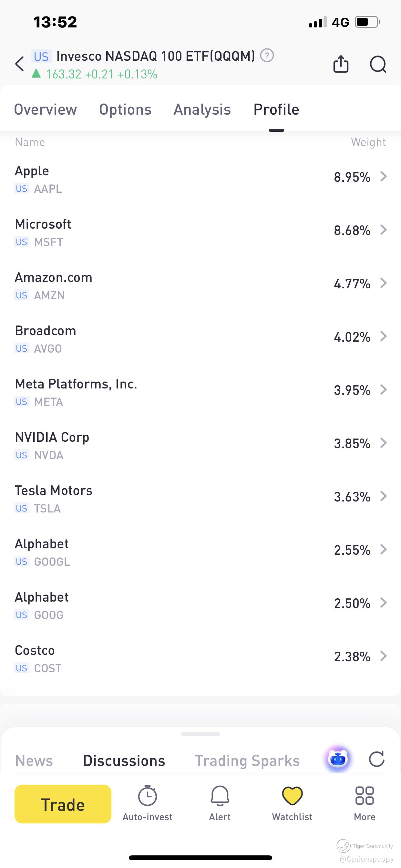Image resolution: width=401 pixels, height=868 pixels.
Task: Toggle the Watchlist heart
Action: pyautogui.click(x=292, y=796)
